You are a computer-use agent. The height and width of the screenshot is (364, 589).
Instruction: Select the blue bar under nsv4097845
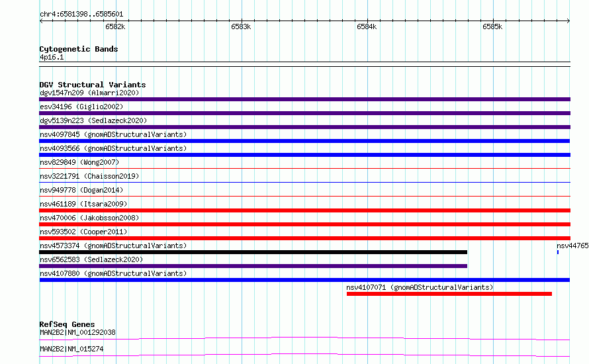point(304,141)
